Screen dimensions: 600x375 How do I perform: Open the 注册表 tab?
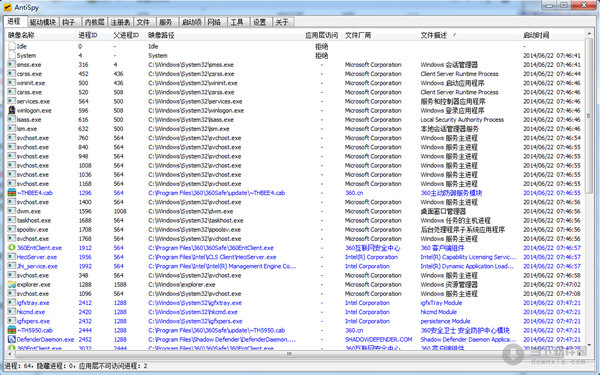(x=120, y=22)
